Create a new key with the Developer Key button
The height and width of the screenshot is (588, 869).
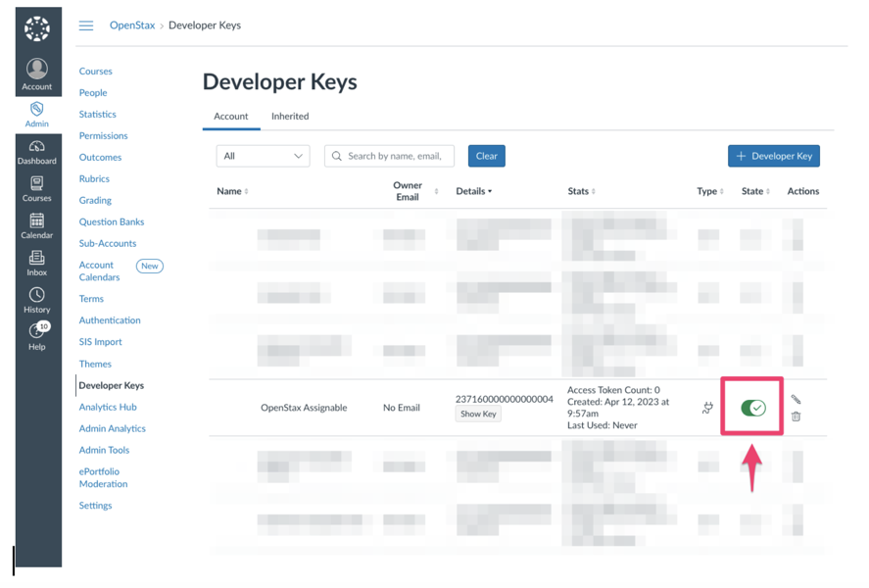(773, 155)
